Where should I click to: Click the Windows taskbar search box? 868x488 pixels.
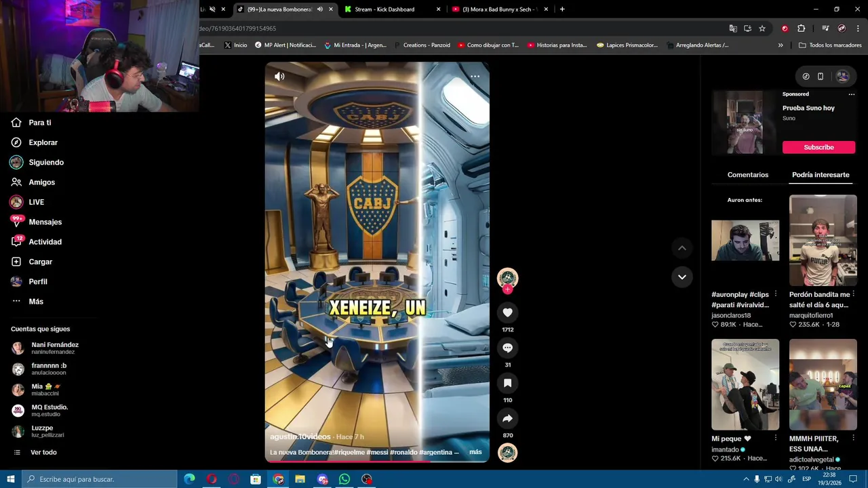[x=100, y=479]
